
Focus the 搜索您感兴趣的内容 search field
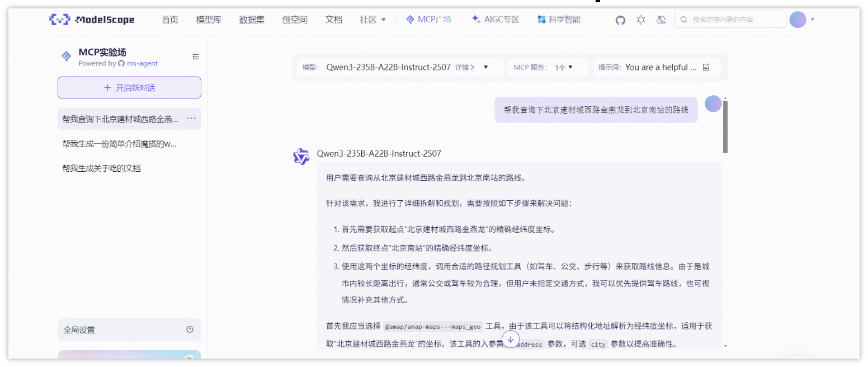[x=730, y=20]
